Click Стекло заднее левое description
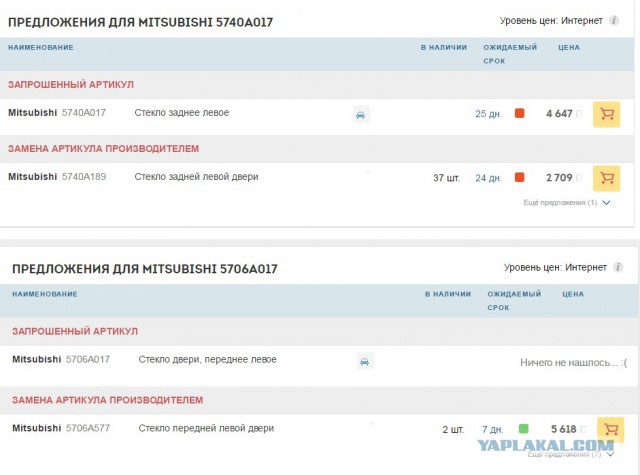 coord(182,113)
